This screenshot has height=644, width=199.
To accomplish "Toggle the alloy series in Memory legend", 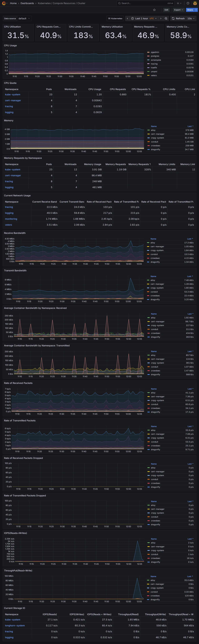I will click(153, 130).
